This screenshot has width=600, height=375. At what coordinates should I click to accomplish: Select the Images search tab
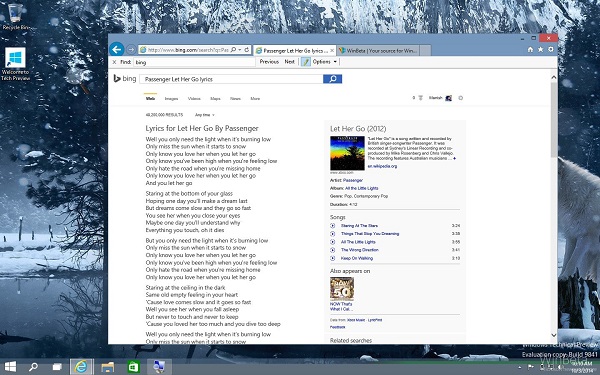click(171, 98)
